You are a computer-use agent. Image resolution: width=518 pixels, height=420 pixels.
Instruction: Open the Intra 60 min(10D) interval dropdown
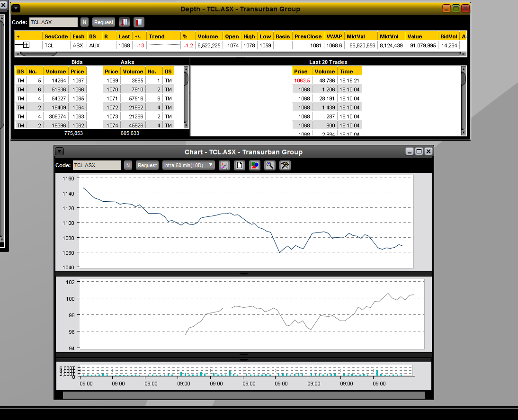click(x=188, y=165)
